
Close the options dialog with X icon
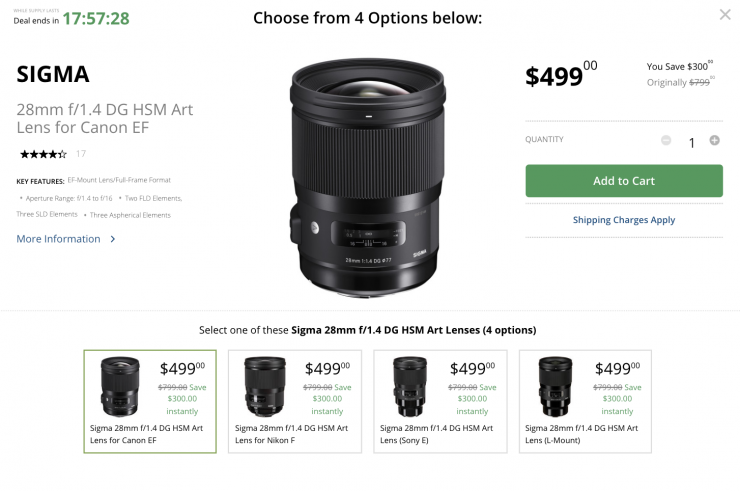click(x=725, y=15)
